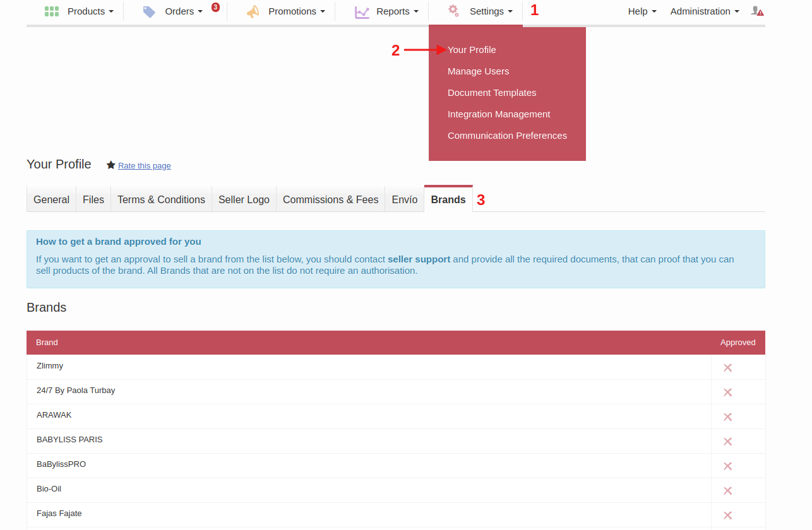This screenshot has width=812, height=530.
Task: Open the Envío tab
Action: click(405, 199)
